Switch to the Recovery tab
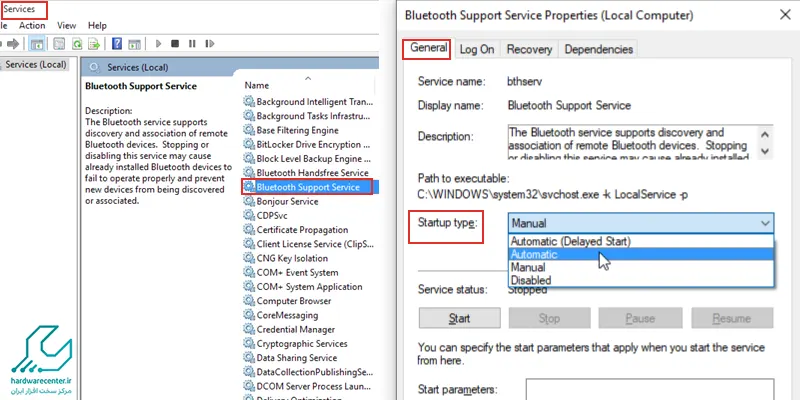Viewport: 800px width, 400px height. point(529,49)
